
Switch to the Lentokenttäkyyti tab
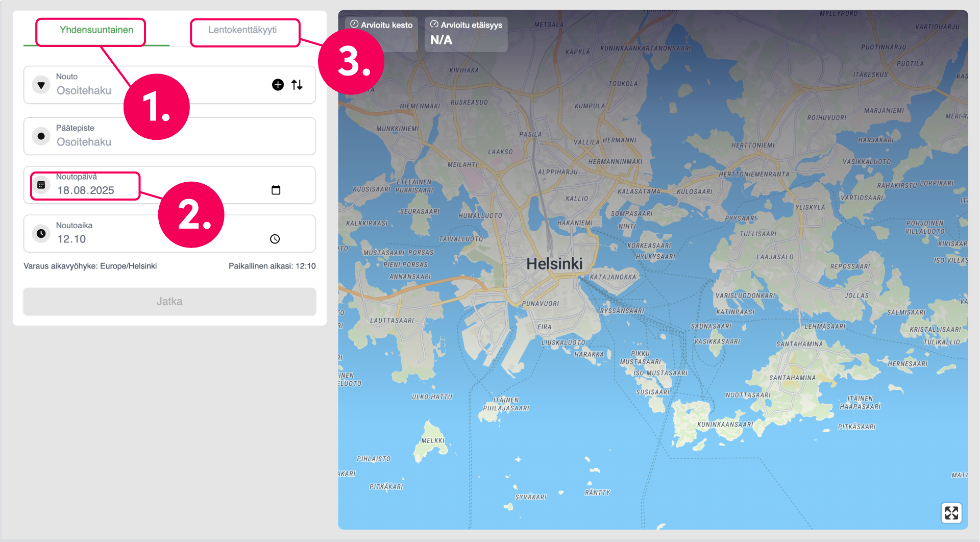(242, 30)
